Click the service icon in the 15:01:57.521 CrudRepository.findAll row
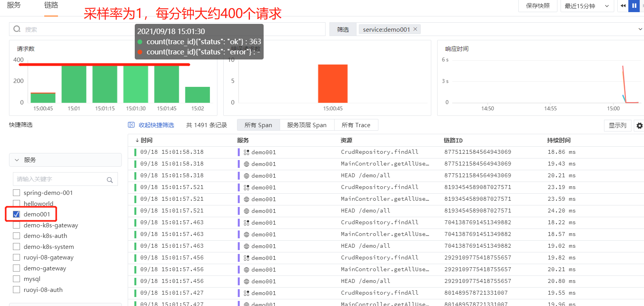 pos(246,187)
